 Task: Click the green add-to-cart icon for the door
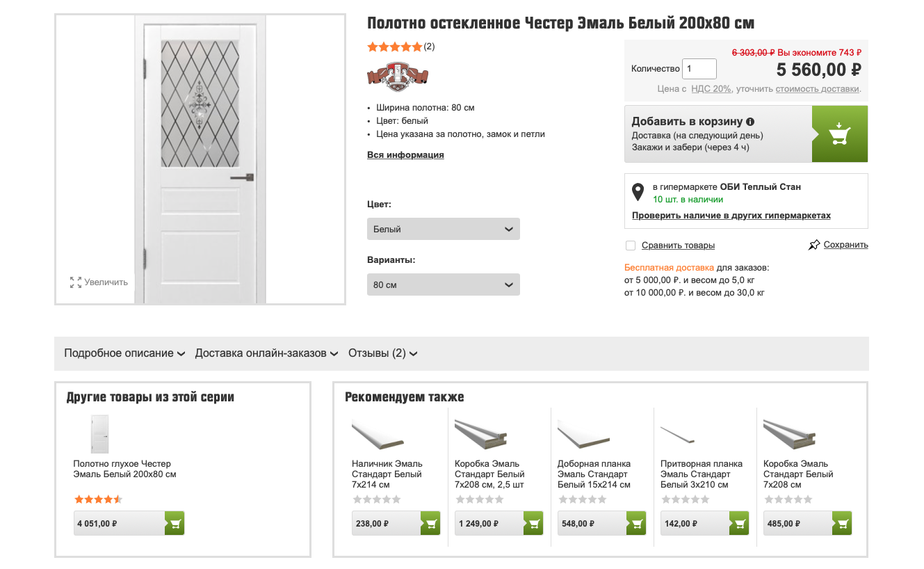[840, 134]
